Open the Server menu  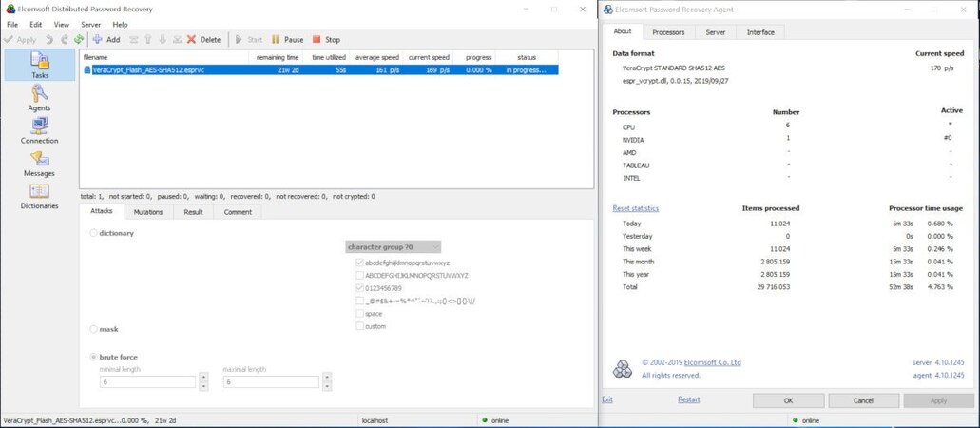91,25
